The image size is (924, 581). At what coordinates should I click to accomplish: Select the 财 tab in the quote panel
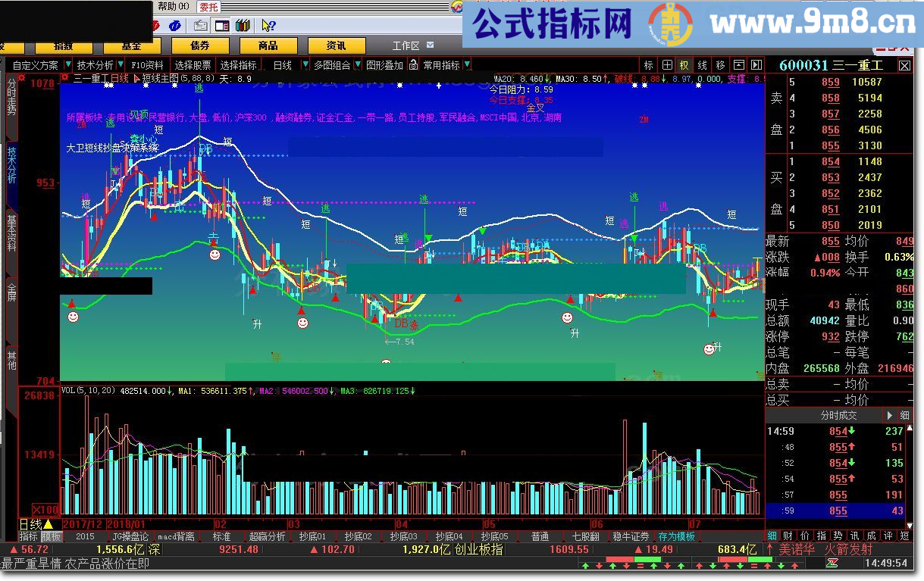tap(788, 536)
